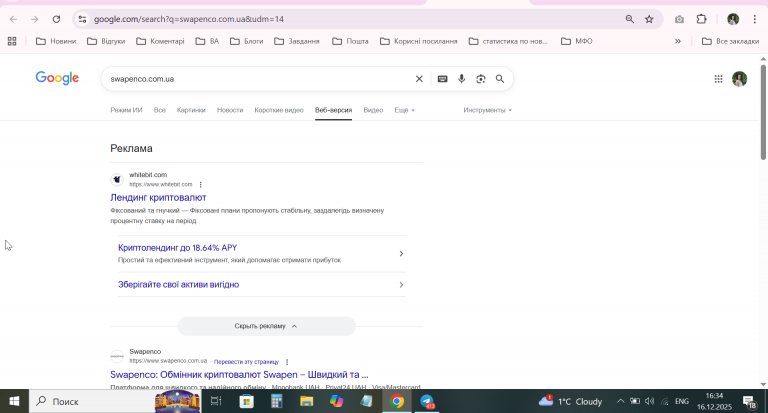
Task: Open site information icon in address bar
Action: pos(82,19)
